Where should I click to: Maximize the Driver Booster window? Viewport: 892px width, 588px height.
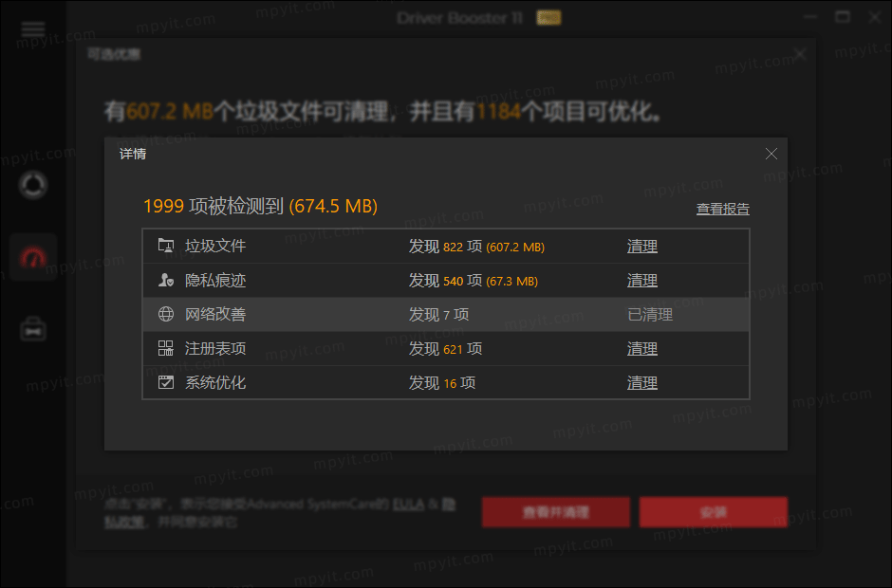843,17
